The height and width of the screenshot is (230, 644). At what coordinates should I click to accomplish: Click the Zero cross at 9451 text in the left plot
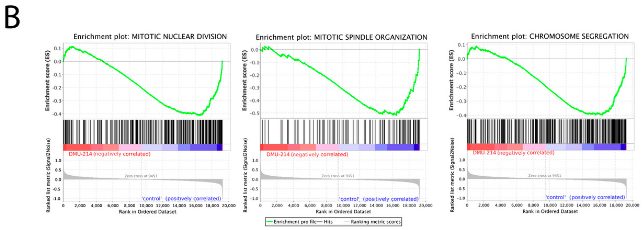[x=141, y=176]
